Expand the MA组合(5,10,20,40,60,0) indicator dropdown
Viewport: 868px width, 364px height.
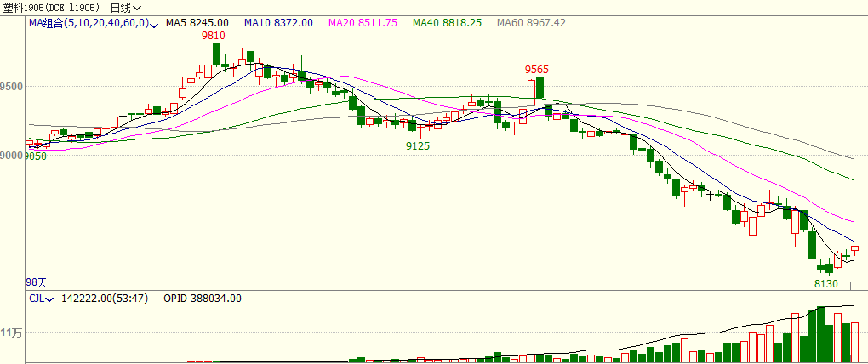coord(94,23)
